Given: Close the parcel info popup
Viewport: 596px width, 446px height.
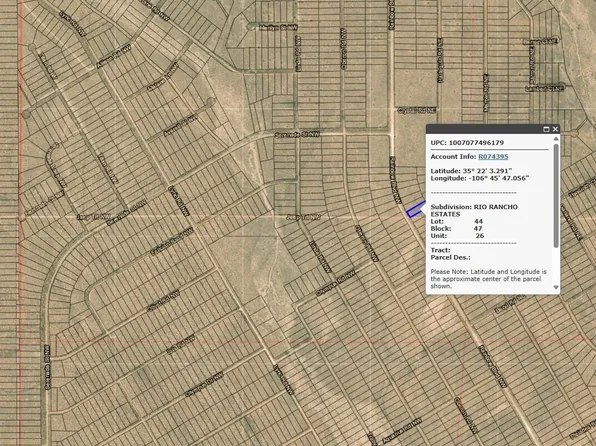Looking at the screenshot, I should point(555,129).
